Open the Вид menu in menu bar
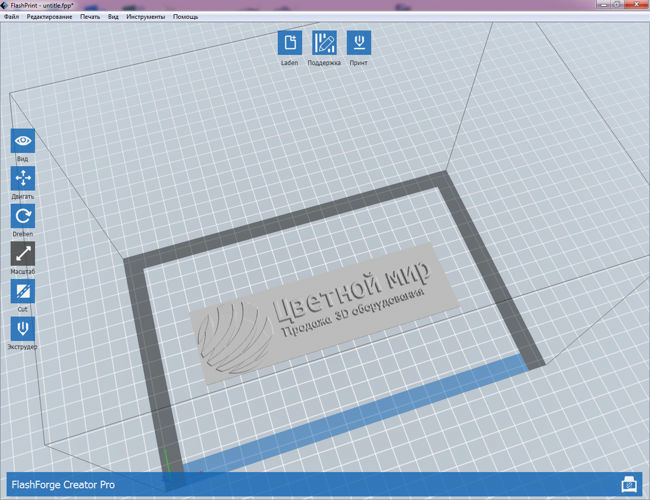Image resolution: width=650 pixels, height=500 pixels. (113, 17)
